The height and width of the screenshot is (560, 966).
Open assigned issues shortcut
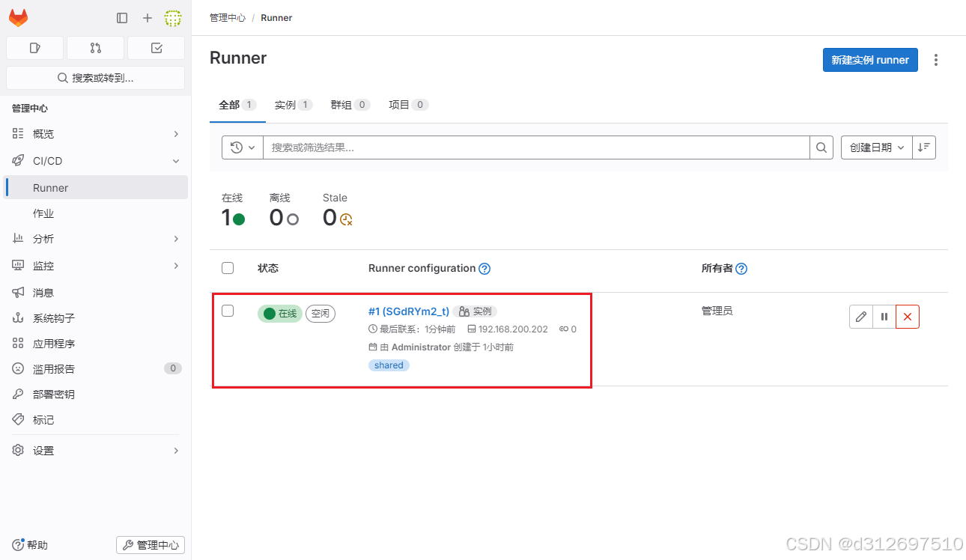coord(34,48)
